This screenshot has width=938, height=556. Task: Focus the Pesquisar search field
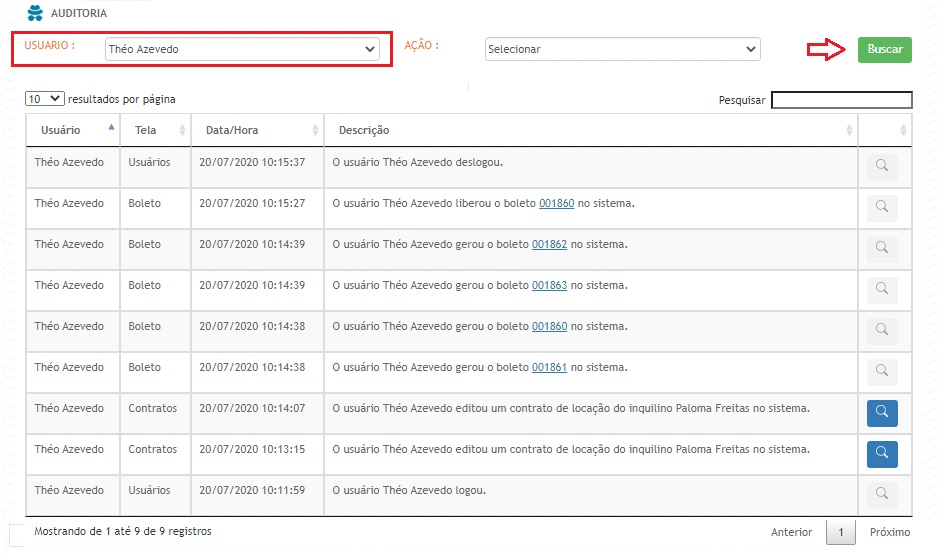pos(841,100)
